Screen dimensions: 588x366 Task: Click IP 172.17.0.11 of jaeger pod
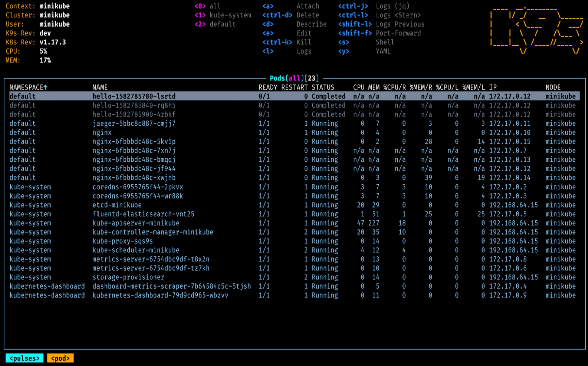coord(510,123)
